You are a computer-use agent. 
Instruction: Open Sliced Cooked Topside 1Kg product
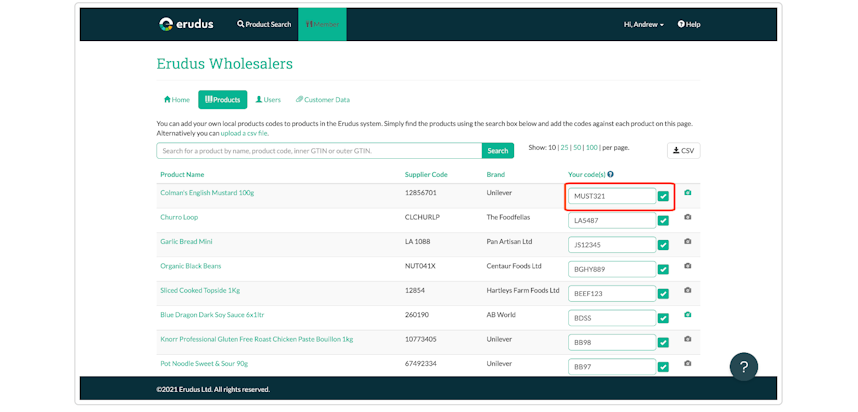click(200, 291)
